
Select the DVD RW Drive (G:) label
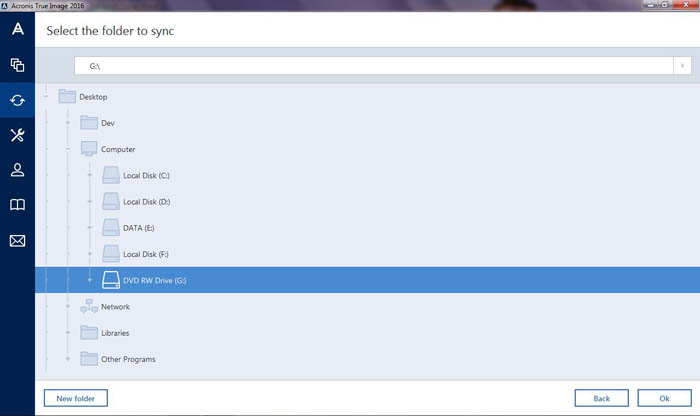click(x=154, y=280)
